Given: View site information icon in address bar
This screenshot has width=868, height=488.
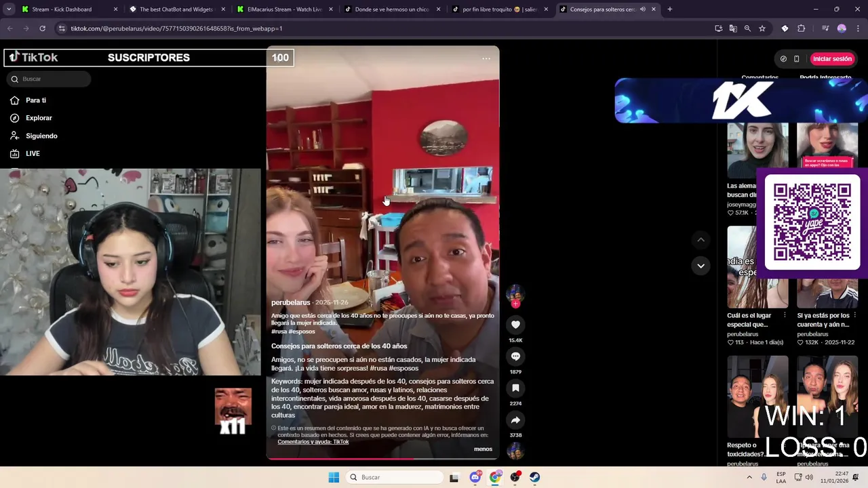Looking at the screenshot, I should [62, 28].
